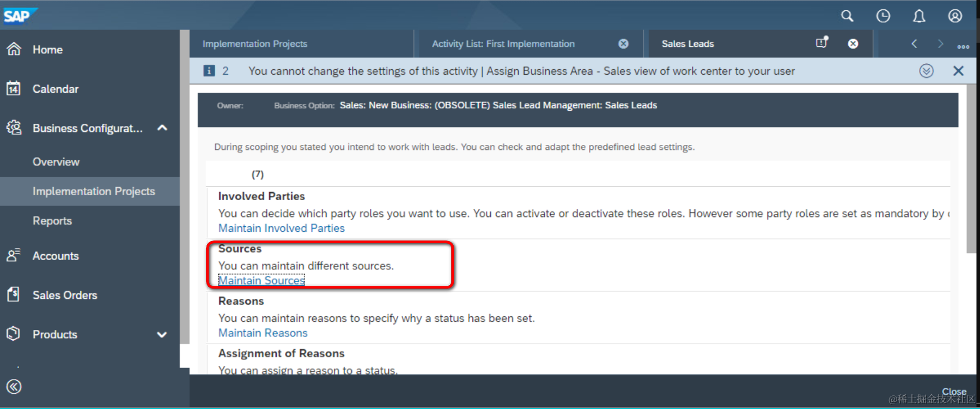
Task: Open the user profile icon
Action: (955, 16)
